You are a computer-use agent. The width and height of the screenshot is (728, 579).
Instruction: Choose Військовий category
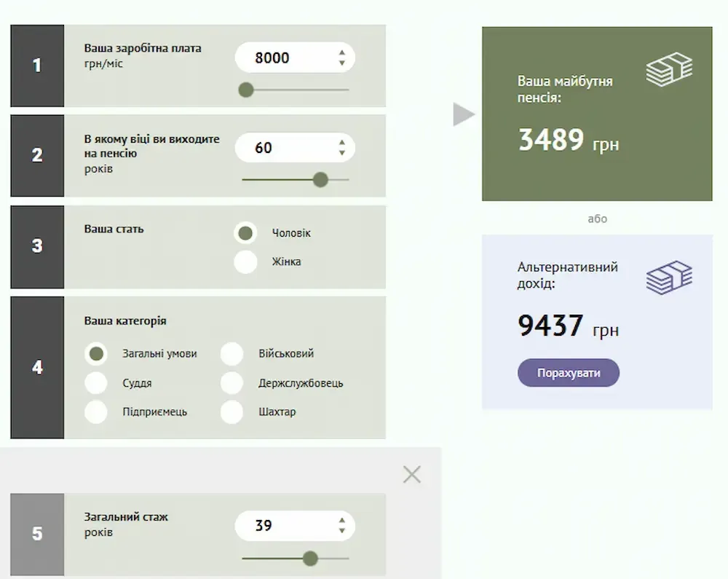click(232, 354)
